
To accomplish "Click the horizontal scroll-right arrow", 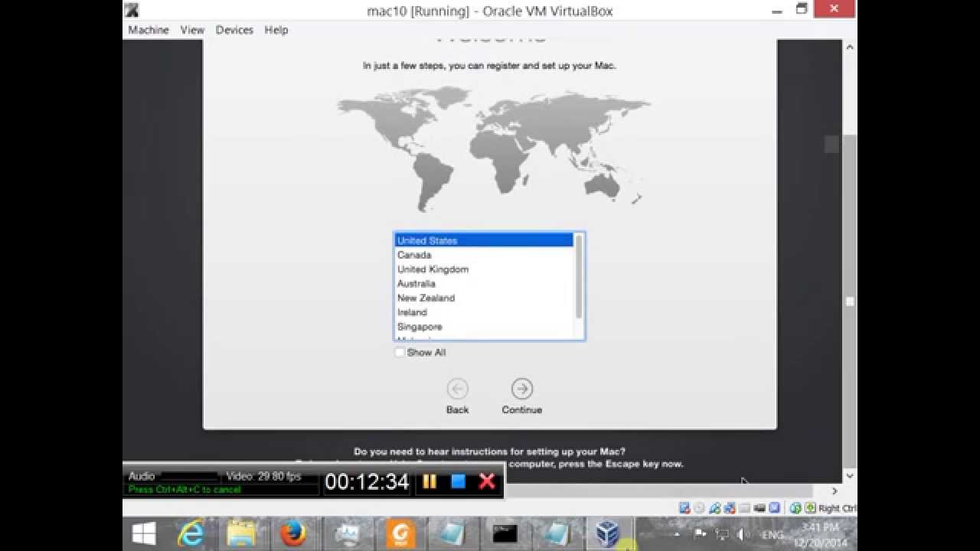I will 835,491.
